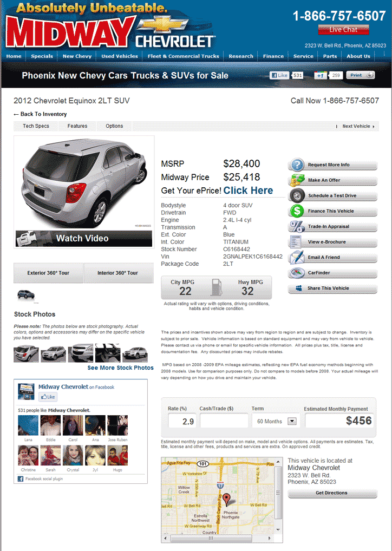Click Lana's Facebook profile picture
This screenshot has width=392, height=551.
[28, 425]
